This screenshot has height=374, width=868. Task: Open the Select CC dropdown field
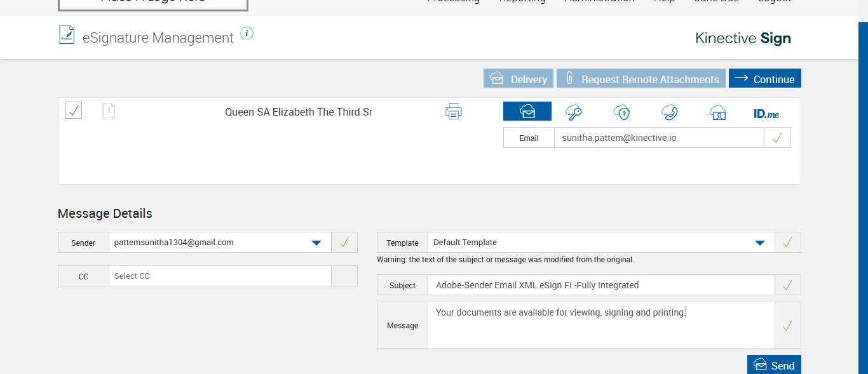pyautogui.click(x=220, y=276)
